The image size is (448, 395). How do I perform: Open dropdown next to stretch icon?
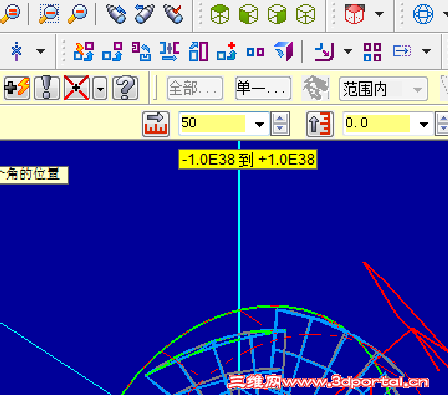coord(426,51)
